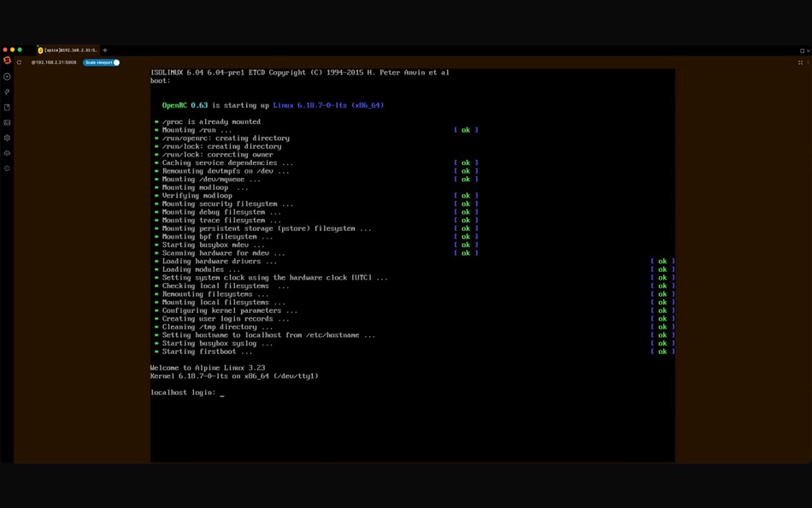The width and height of the screenshot is (812, 508).
Task: Click the macOS green zoom window button
Action: [x=20, y=50]
